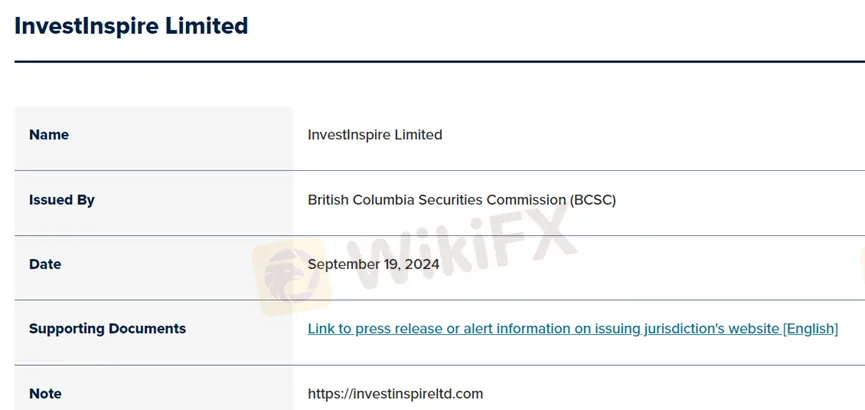The image size is (865, 410).
Task: Click the InvestInspire Limited page heading
Action: point(131,26)
